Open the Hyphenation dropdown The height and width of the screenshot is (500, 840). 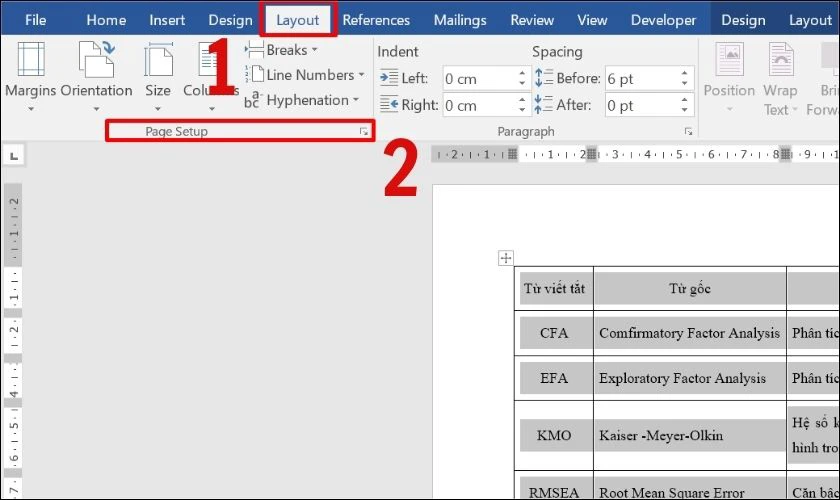(302, 100)
